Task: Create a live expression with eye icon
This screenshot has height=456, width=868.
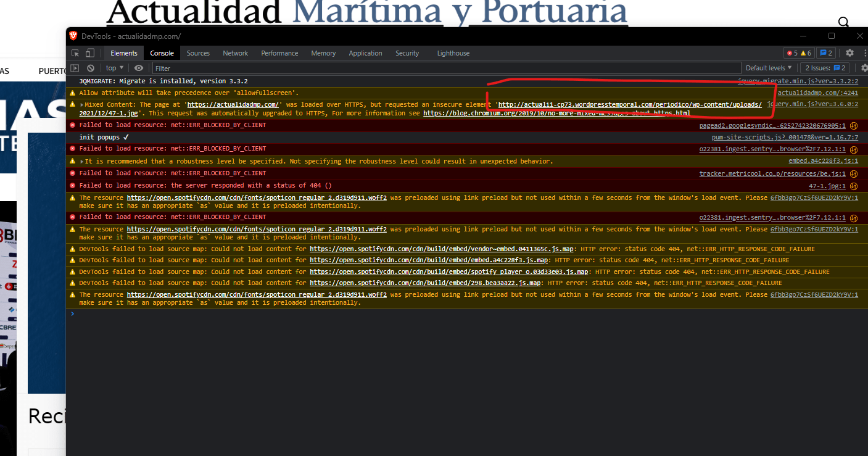Action: click(139, 68)
